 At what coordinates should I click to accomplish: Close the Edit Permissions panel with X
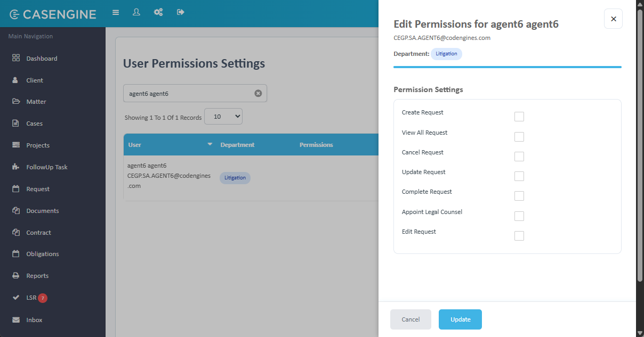pyautogui.click(x=613, y=19)
